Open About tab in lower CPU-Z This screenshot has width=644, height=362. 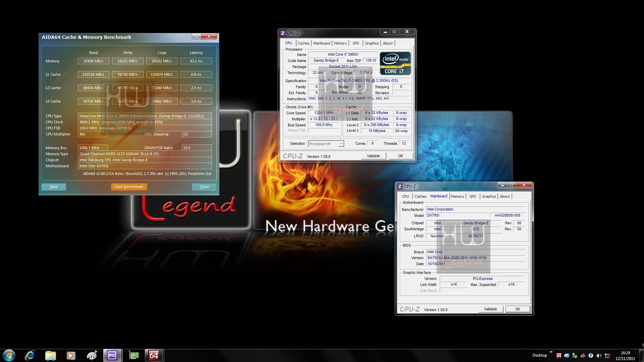pos(505,196)
